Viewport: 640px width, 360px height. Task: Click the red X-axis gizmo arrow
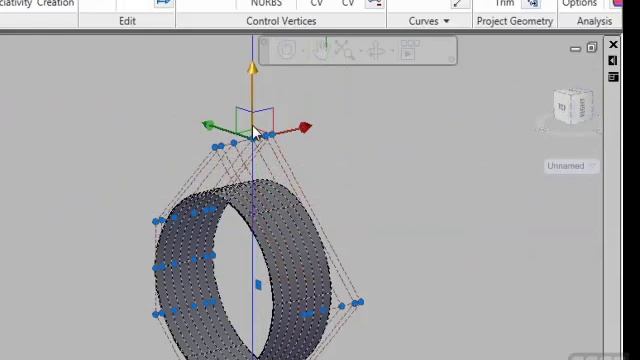305,127
